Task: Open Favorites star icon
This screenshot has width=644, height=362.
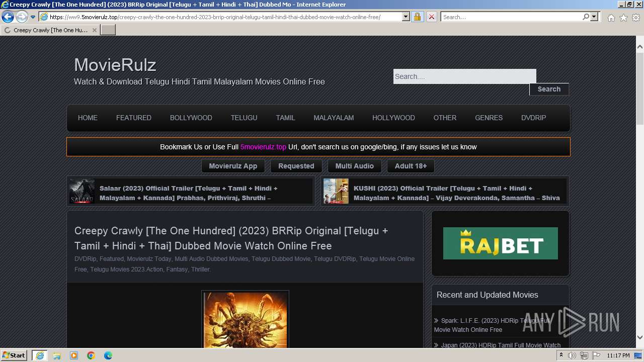Action: 623,18
